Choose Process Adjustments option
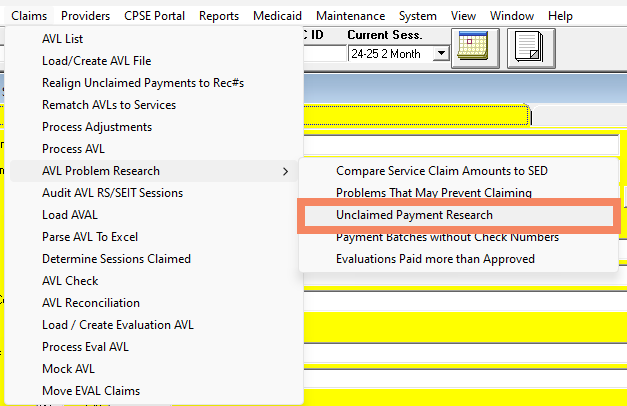This screenshot has height=406, width=627. pos(96,127)
